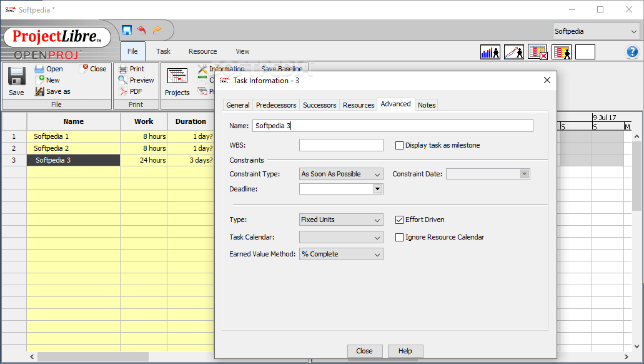Click row number 1 header

pos(14,136)
